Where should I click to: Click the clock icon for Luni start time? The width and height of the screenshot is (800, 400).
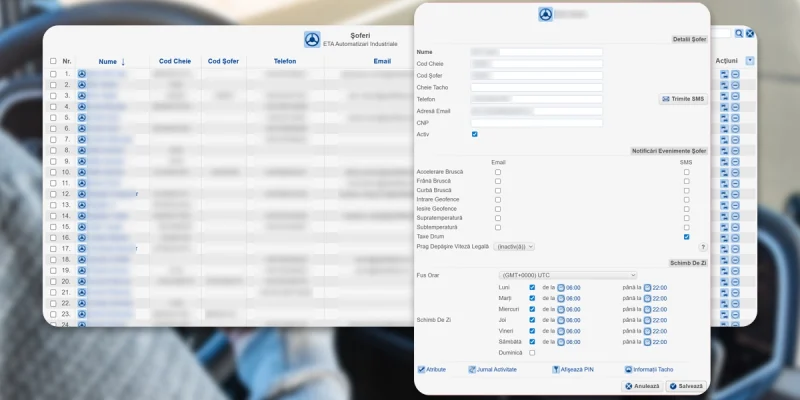click(561, 287)
